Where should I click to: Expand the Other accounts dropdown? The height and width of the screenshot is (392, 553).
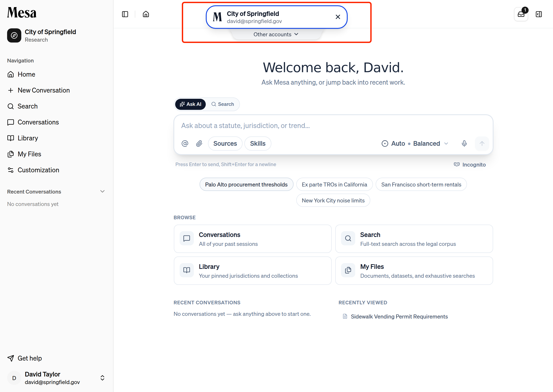276,35
